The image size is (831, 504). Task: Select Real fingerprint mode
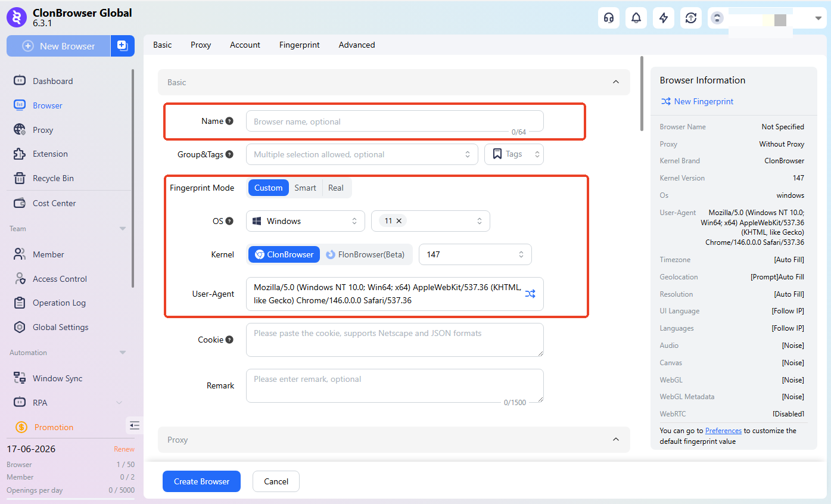pos(336,188)
